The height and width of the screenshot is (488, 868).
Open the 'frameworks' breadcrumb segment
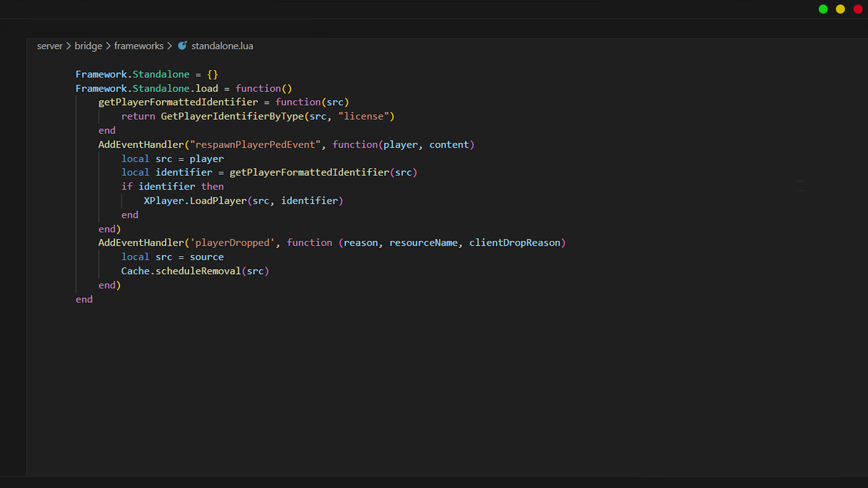click(139, 46)
